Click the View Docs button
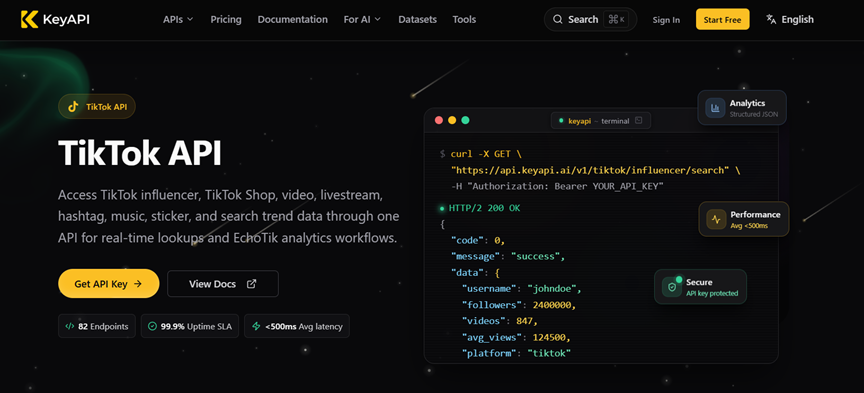864x393 pixels. click(223, 284)
